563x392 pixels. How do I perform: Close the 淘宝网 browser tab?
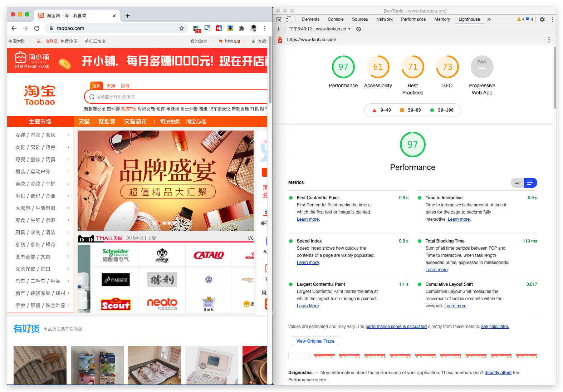[114, 16]
